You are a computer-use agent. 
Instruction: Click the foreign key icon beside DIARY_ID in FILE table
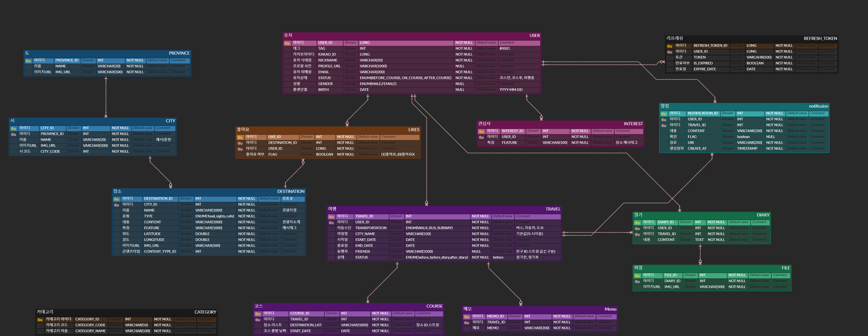pos(637,282)
